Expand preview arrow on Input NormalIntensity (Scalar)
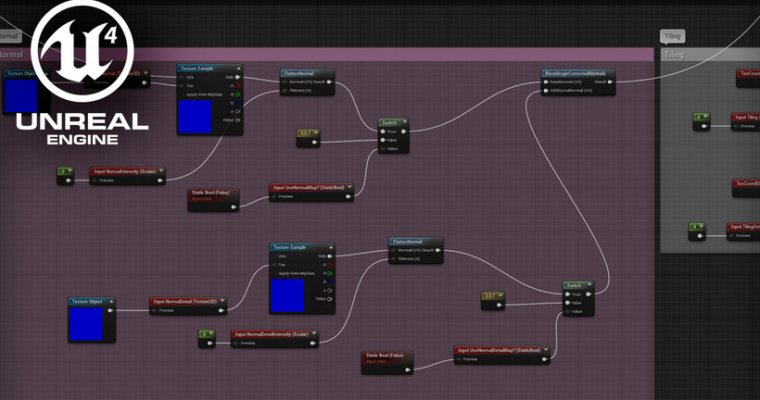This screenshot has width=760, height=400. (161, 171)
